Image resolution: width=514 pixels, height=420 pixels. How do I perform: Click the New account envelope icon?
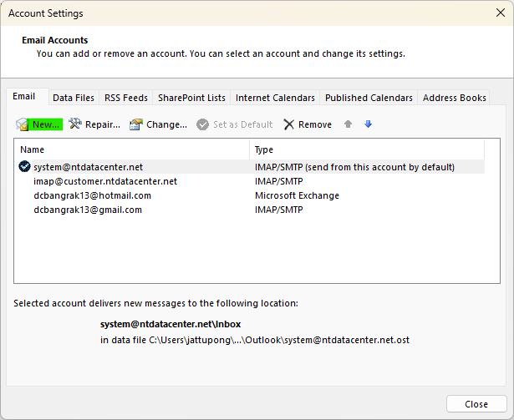[x=22, y=124]
